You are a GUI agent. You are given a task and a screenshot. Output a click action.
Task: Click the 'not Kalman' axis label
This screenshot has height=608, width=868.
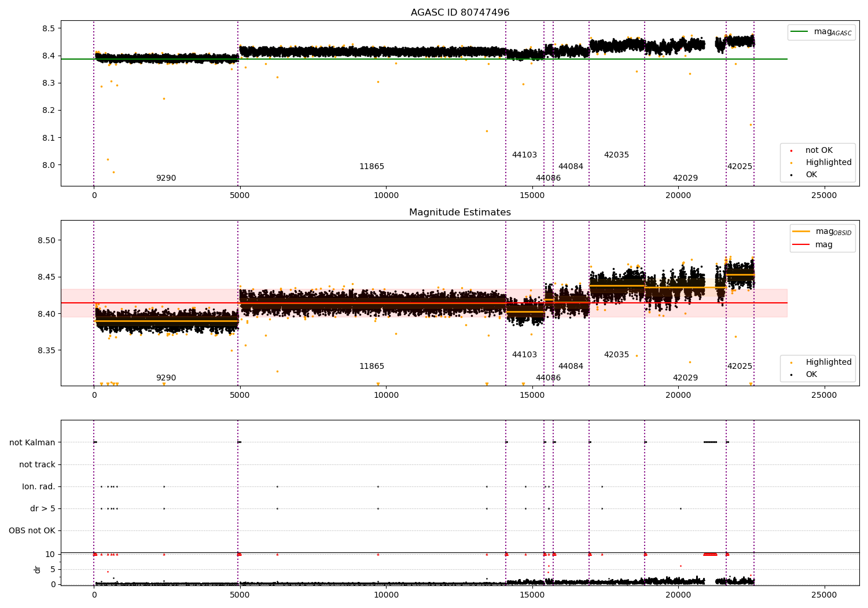coord(32,443)
